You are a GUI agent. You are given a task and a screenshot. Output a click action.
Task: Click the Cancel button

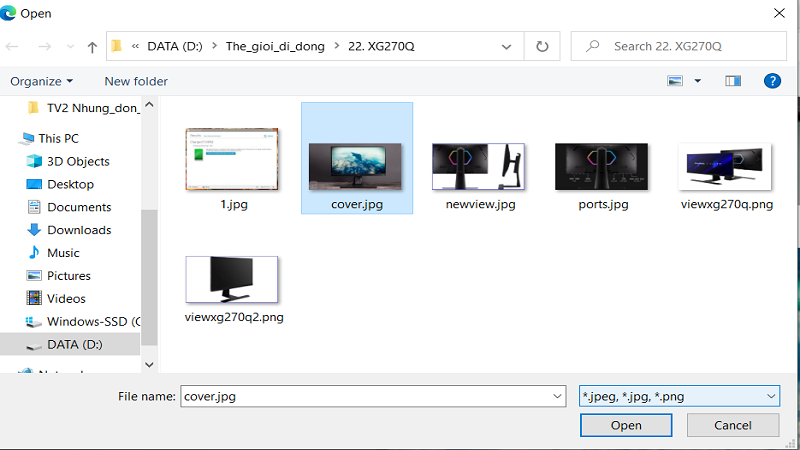(733, 425)
